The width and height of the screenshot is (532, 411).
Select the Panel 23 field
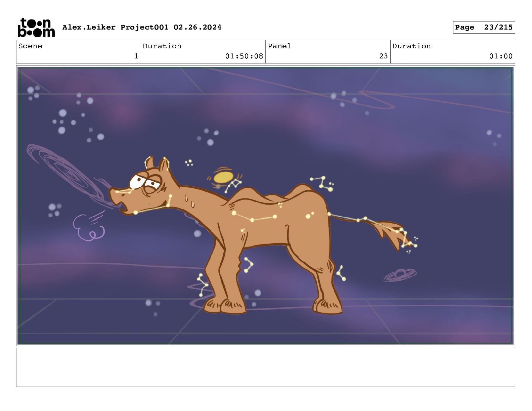(x=328, y=51)
